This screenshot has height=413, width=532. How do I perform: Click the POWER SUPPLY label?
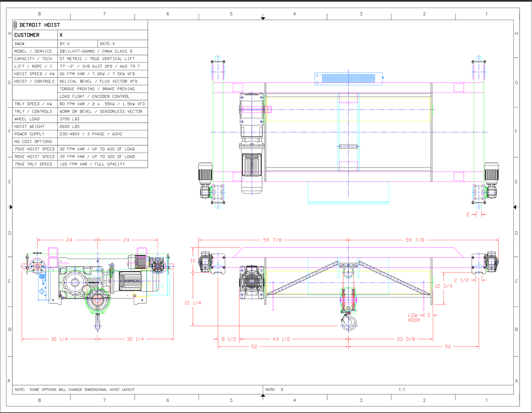30,134
